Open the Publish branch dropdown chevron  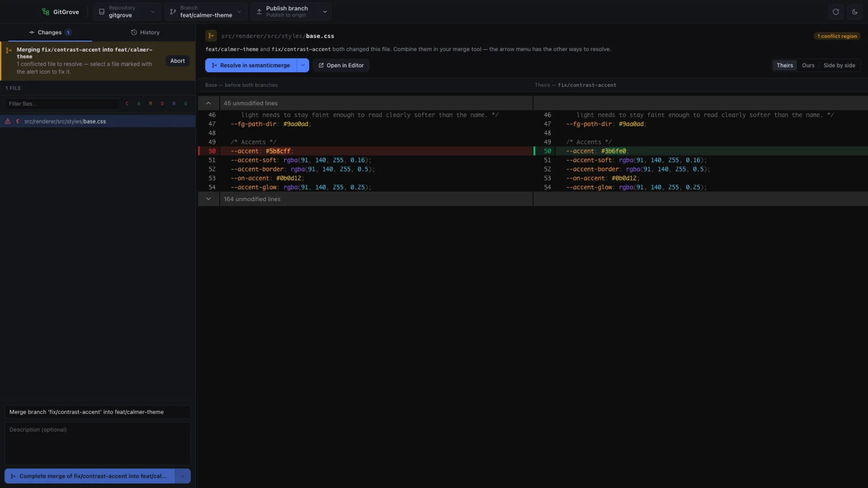tap(325, 11)
